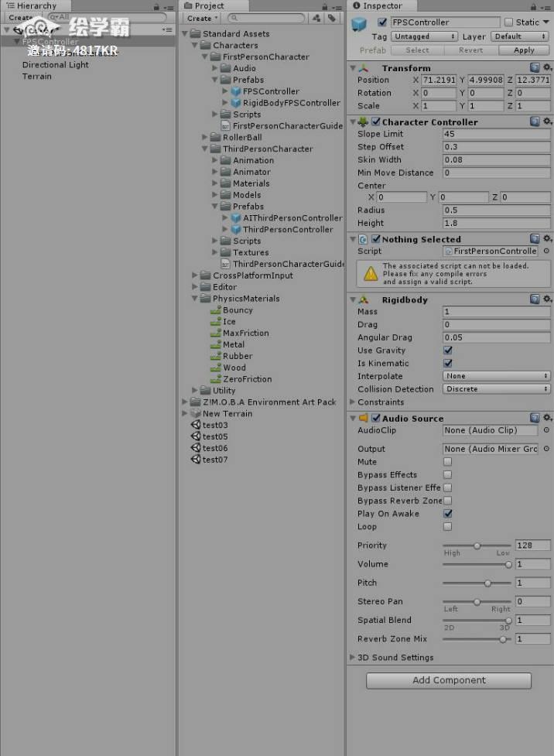Click the AIThirdPersonController prefab icon
554x756 pixels.
(x=236, y=218)
